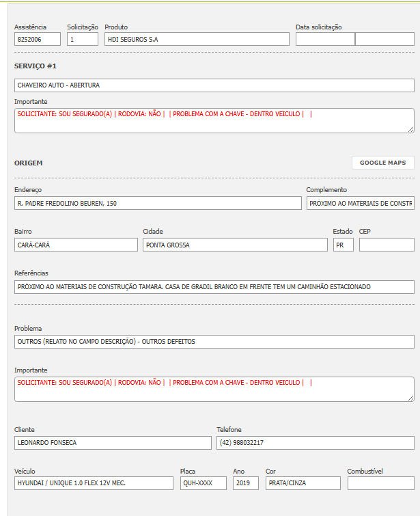Viewport: 420px width, 516px height.
Task: Focus the Assistência field with 8252006
Action: point(38,40)
